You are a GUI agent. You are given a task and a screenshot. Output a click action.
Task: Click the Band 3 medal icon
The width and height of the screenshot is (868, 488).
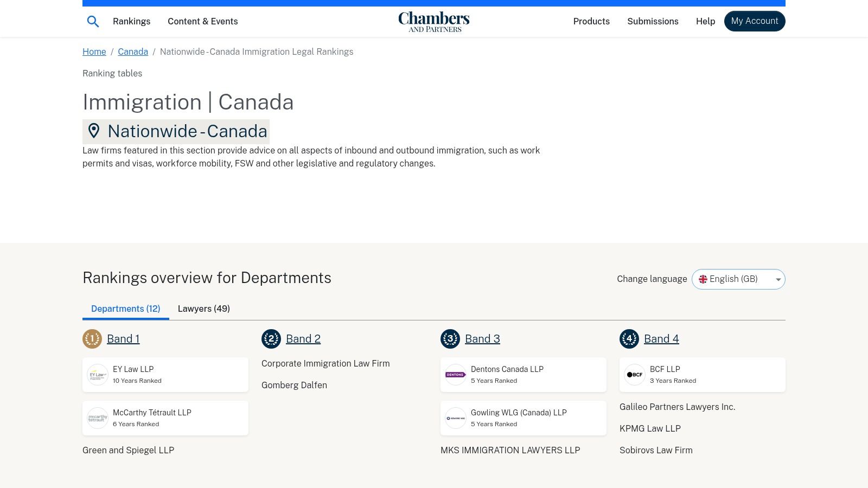[x=450, y=338]
